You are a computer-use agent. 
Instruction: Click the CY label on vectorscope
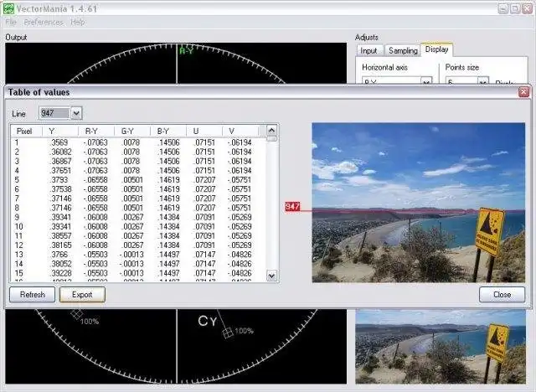pos(207,322)
